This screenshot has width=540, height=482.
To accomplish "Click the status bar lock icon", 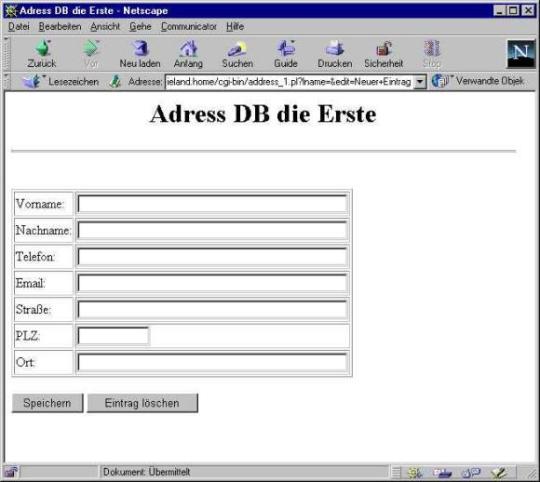I will 11,472.
